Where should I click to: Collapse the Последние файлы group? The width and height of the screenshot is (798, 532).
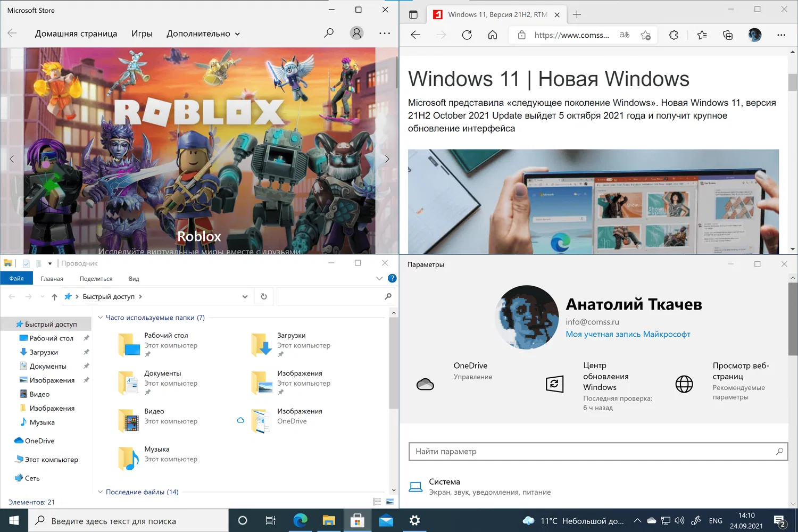(x=100, y=492)
